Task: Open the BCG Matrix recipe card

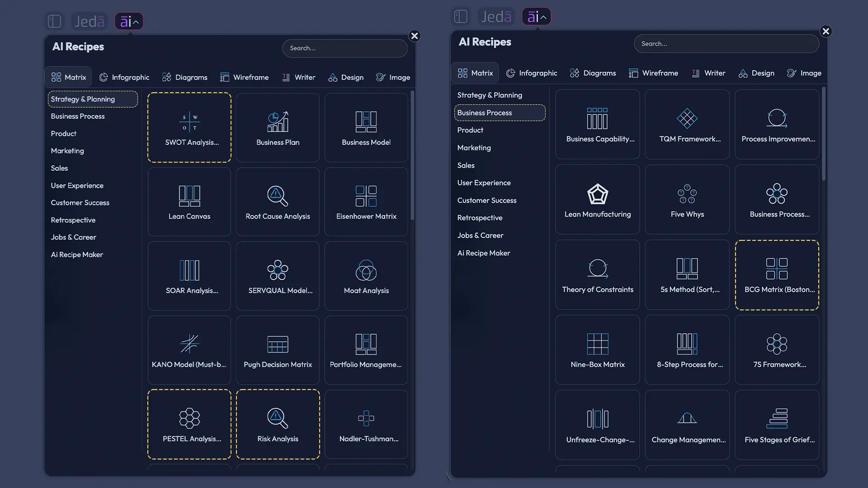Action: pos(777,275)
